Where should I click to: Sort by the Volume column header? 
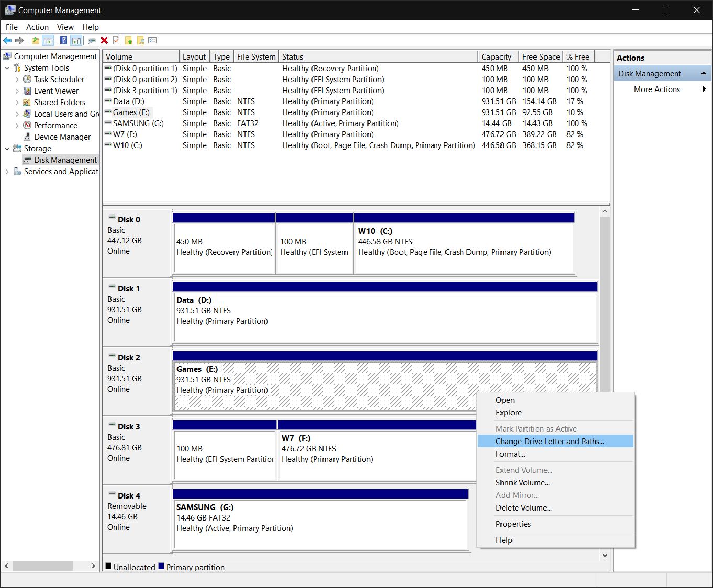point(141,56)
